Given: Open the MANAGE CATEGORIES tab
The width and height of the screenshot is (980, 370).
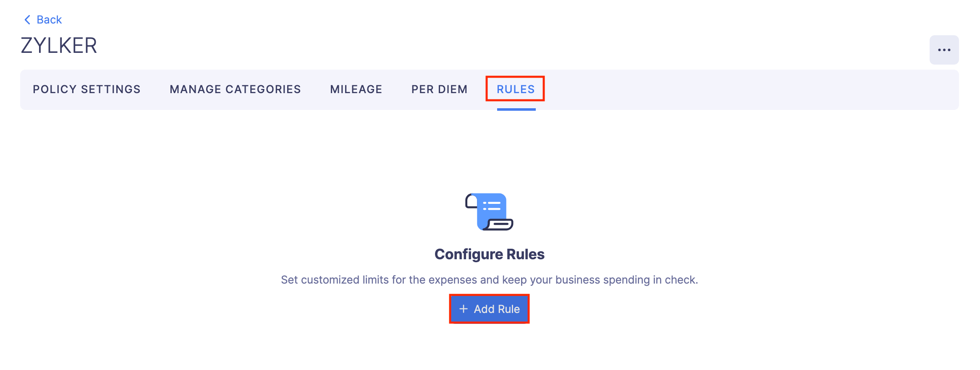Looking at the screenshot, I should click(235, 89).
